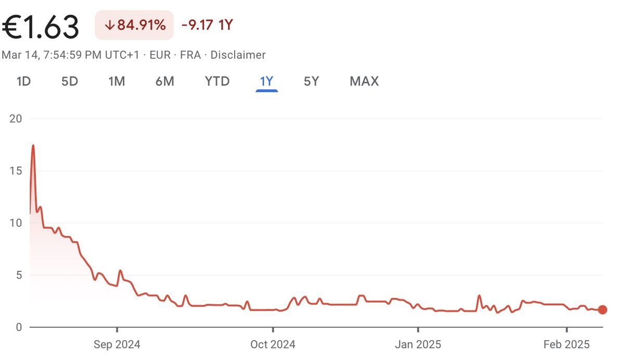Click the chart's highest price peak
This screenshot has width=638, height=364.
33,146
